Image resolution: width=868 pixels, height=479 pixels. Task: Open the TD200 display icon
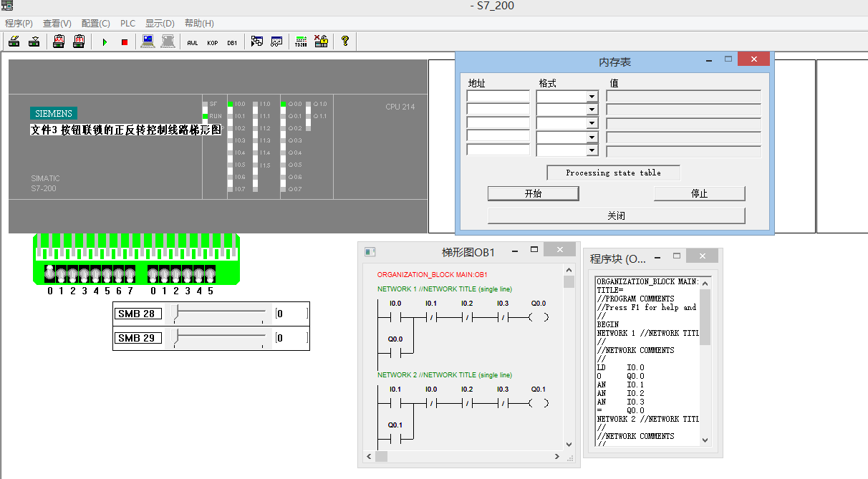[x=301, y=42]
